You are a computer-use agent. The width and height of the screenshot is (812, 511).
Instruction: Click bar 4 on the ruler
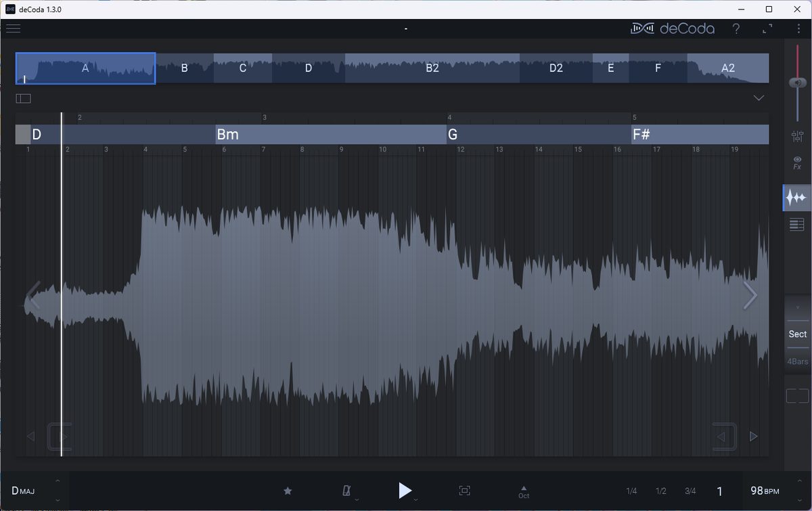tap(449, 118)
